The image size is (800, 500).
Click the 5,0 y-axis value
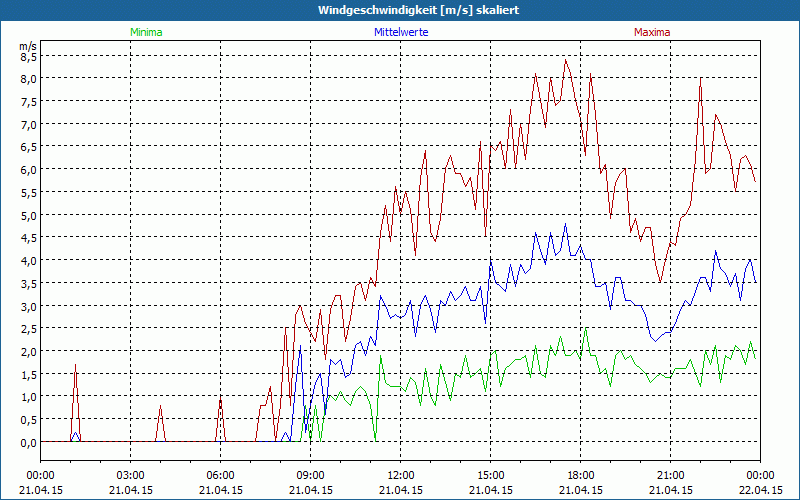coord(28,216)
